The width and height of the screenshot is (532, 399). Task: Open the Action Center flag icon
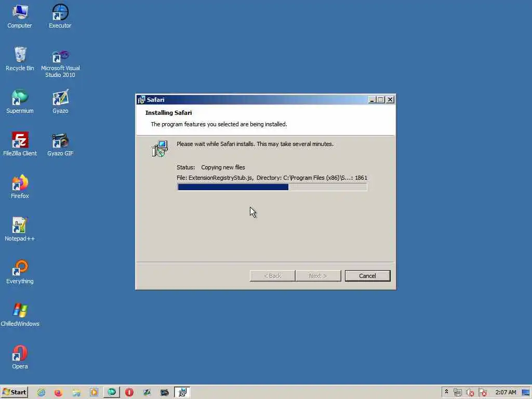[483, 393]
